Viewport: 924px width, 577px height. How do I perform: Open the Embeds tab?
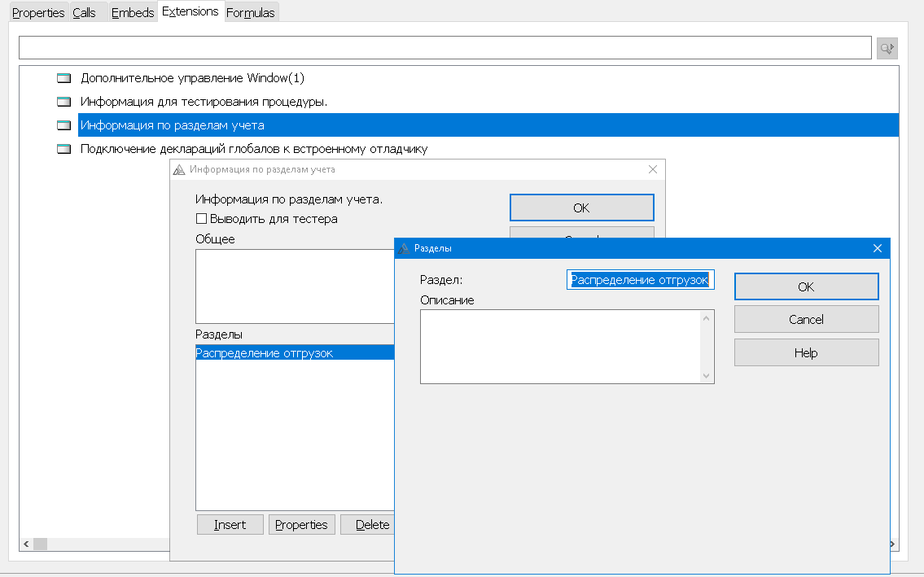(133, 13)
